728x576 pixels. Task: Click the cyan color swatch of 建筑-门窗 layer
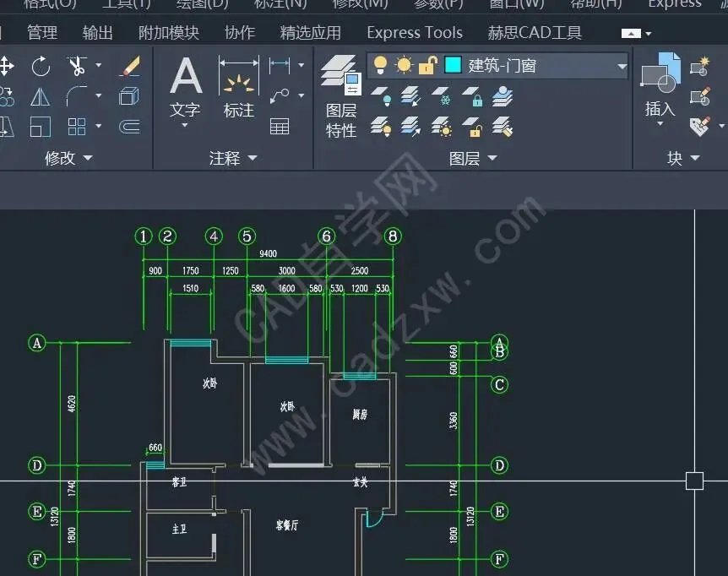453,65
